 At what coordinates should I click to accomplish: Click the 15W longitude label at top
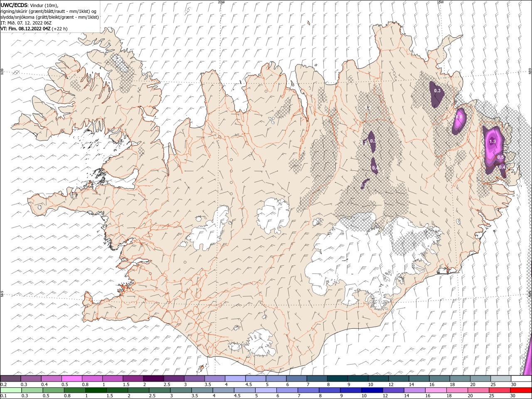440,2
